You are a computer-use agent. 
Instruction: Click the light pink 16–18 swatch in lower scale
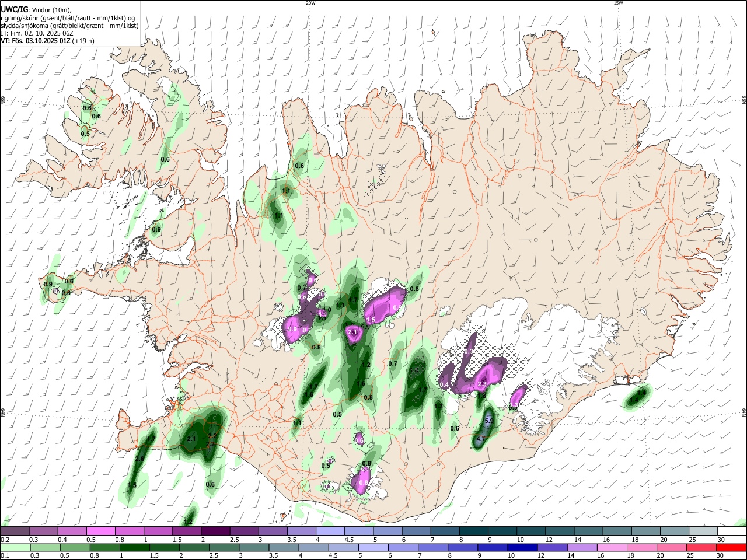pos(612,548)
